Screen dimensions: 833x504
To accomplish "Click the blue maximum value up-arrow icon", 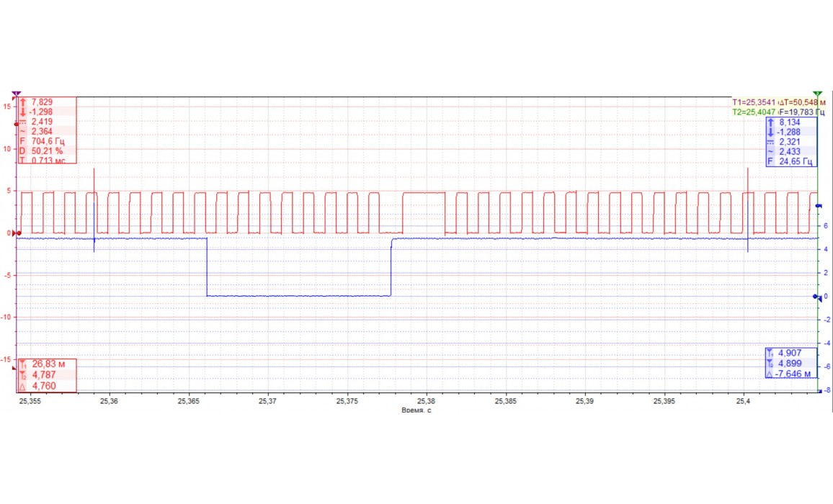I will point(770,122).
